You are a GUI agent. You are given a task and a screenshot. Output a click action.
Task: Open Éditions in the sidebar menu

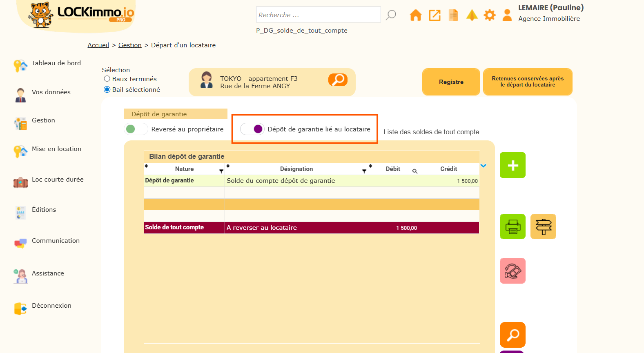point(44,210)
